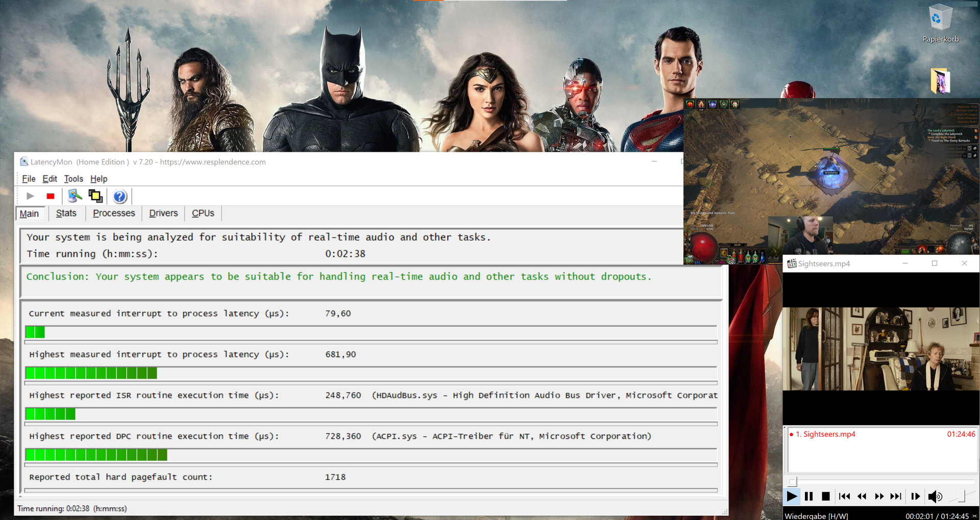Click the ACPI.sys driver description text
The width and height of the screenshot is (980, 520).
pyautogui.click(x=511, y=436)
